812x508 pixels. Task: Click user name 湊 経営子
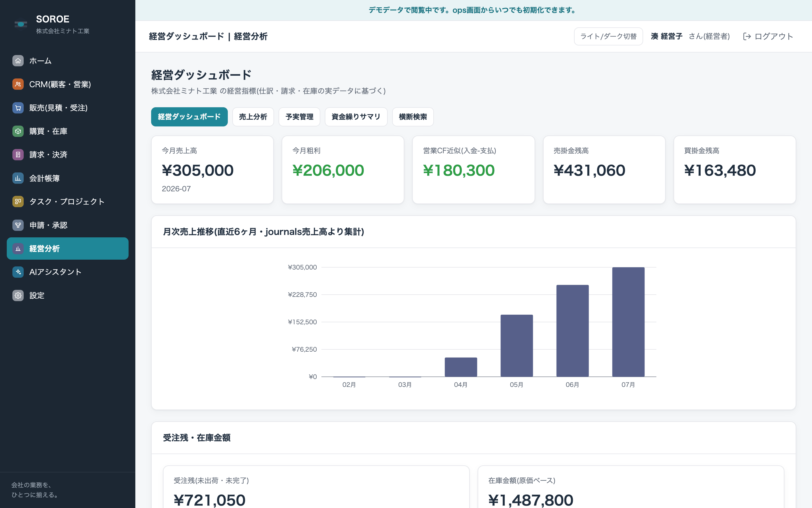[667, 36]
